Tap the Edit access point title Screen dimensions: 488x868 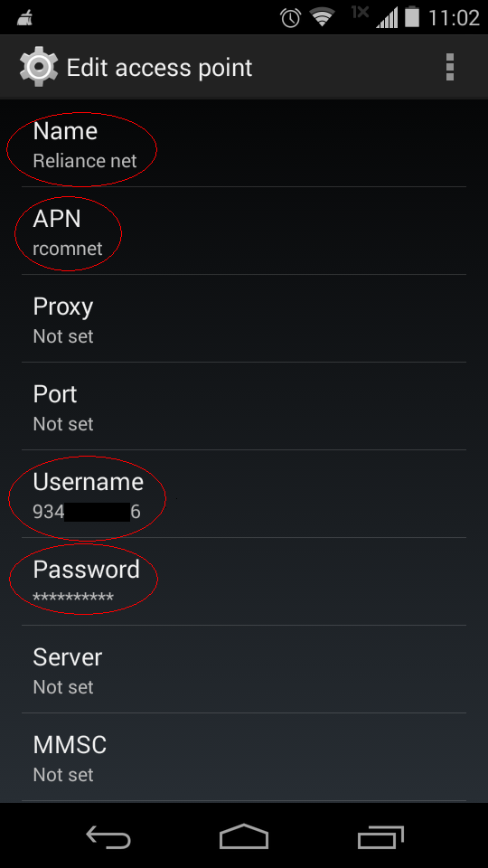pyautogui.click(x=159, y=68)
